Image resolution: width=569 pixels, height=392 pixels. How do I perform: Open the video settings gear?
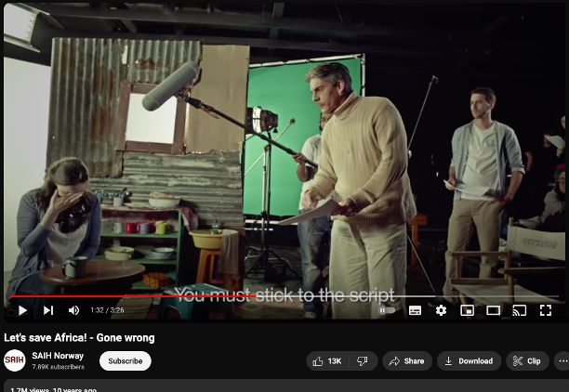[x=441, y=310]
